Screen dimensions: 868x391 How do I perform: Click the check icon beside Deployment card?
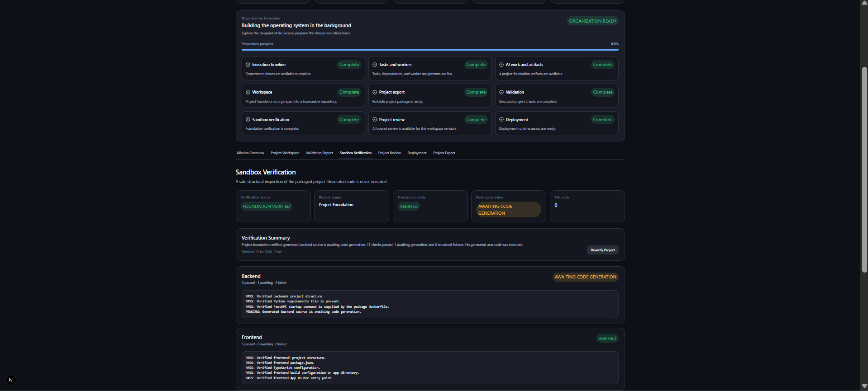pyautogui.click(x=501, y=120)
